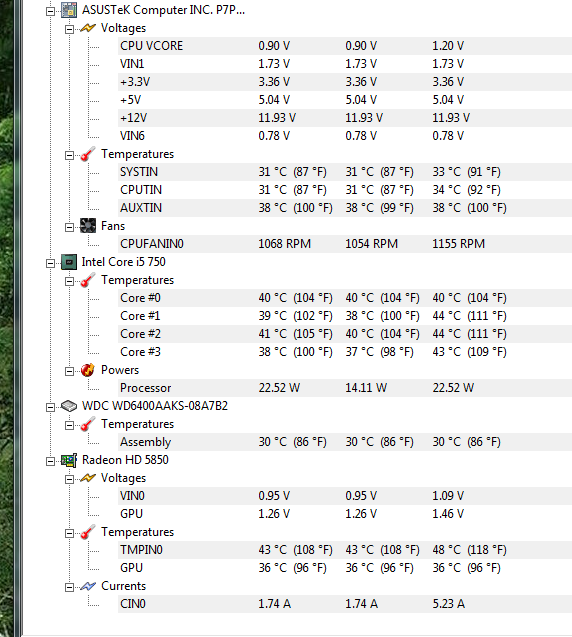The image size is (572, 637).
Task: Select the Processor power row
Action: click(345, 388)
